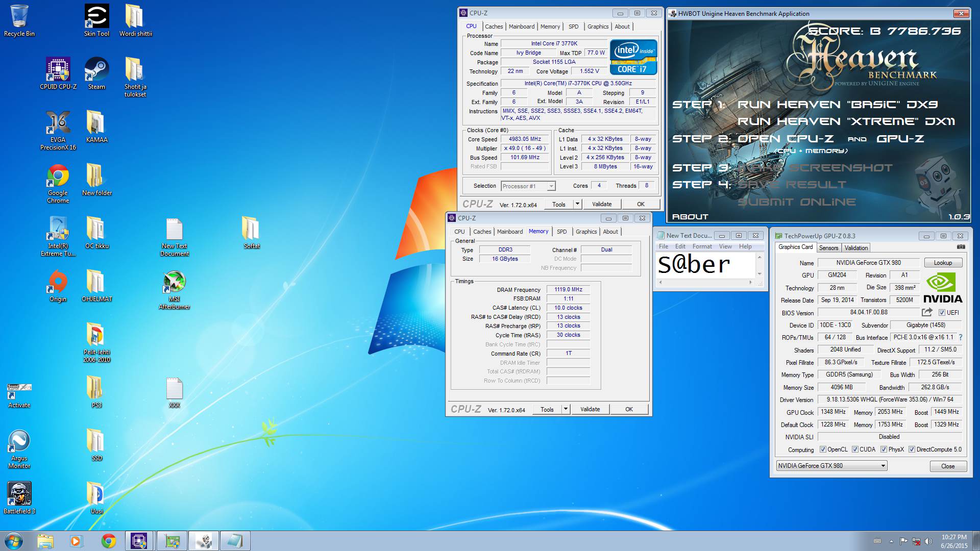Viewport: 980px width, 551px height.
Task: Click the GPU-Z screenshot camera icon
Action: pyautogui.click(x=961, y=247)
